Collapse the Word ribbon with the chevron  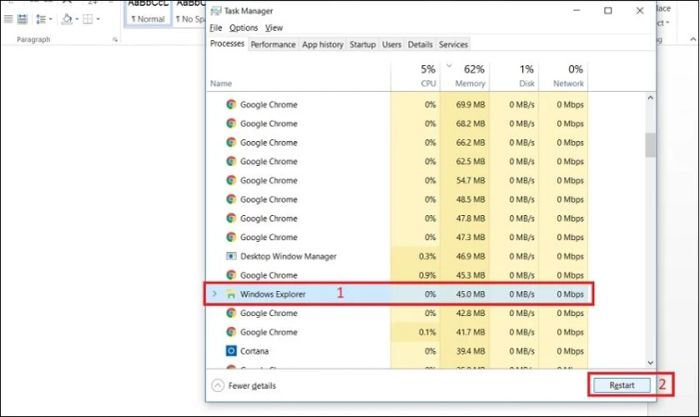click(693, 39)
